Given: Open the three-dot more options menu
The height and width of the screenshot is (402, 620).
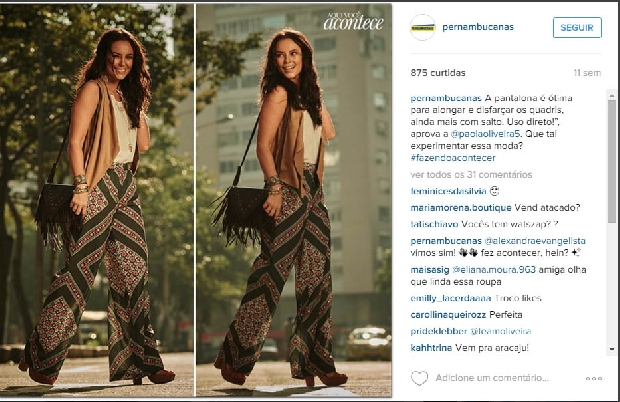Looking at the screenshot, I should pyautogui.click(x=594, y=379).
